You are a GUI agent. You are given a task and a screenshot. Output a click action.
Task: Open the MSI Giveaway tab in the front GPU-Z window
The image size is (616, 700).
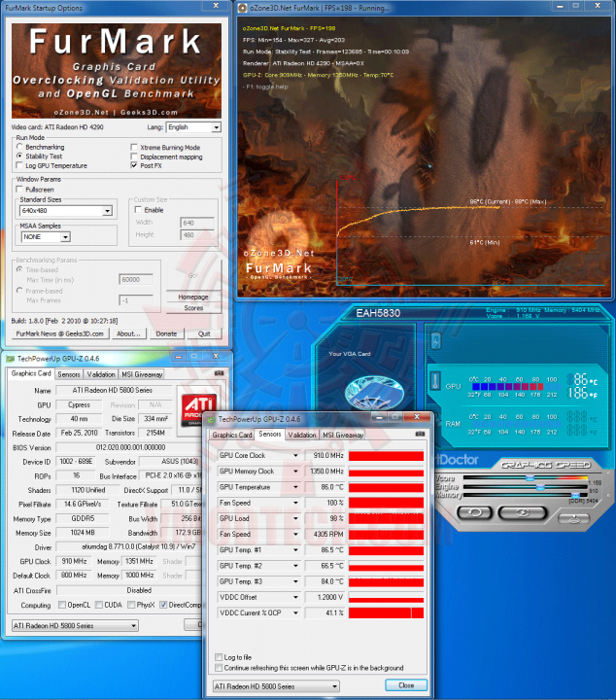coord(343,435)
